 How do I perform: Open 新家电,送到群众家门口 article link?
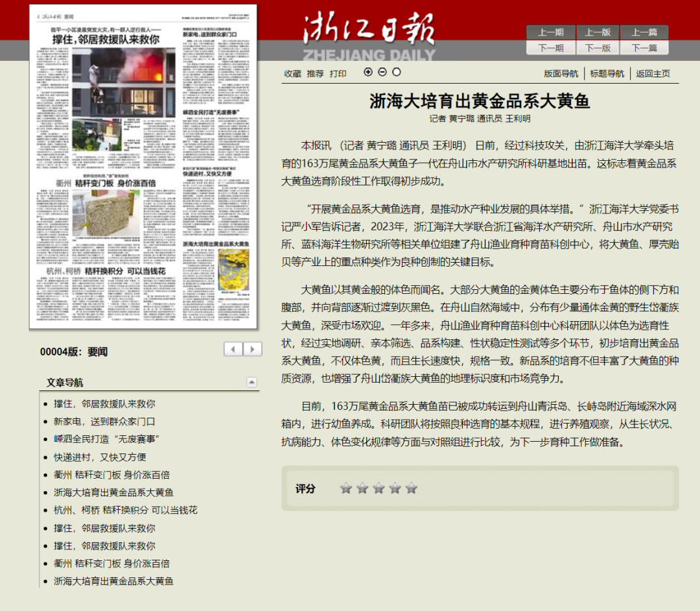(104, 422)
